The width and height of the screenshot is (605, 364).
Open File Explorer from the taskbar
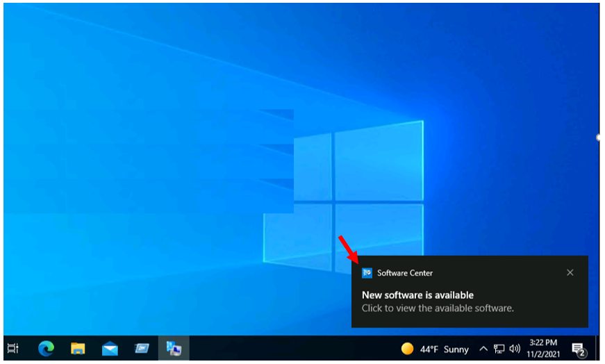[x=78, y=348]
